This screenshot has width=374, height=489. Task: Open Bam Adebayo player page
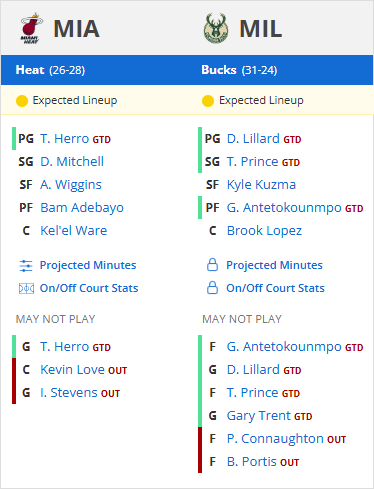pos(82,208)
